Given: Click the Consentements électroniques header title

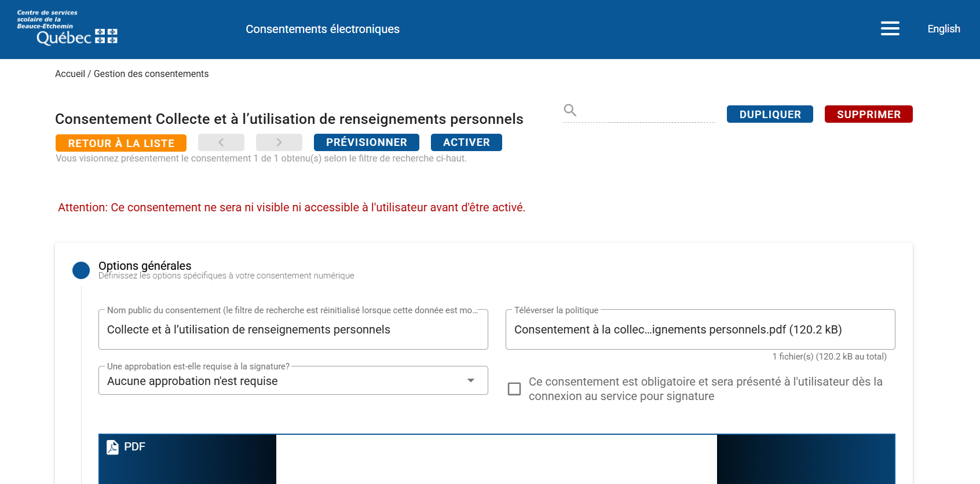Looking at the screenshot, I should pos(323,29).
